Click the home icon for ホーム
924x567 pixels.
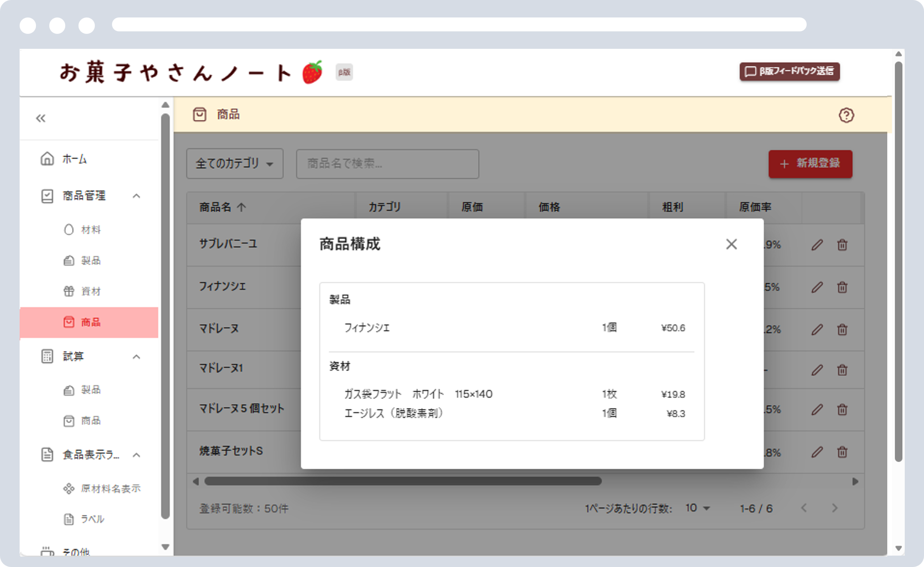(47, 159)
